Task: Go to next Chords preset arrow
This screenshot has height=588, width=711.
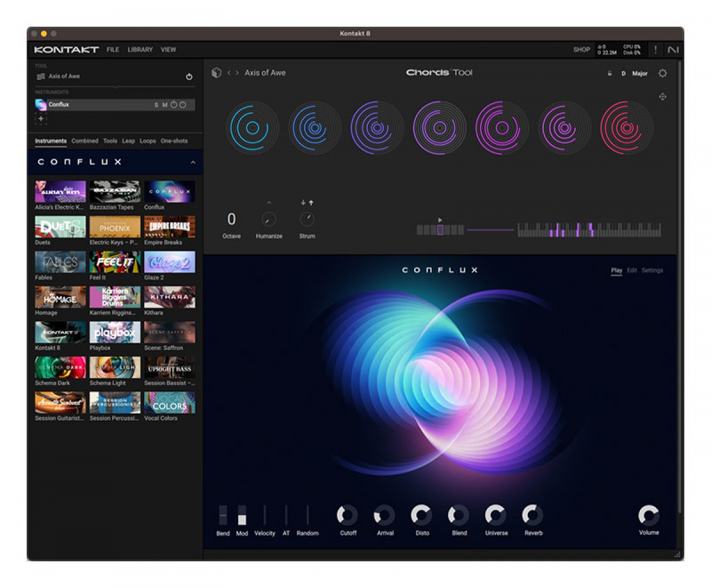Action: point(238,73)
